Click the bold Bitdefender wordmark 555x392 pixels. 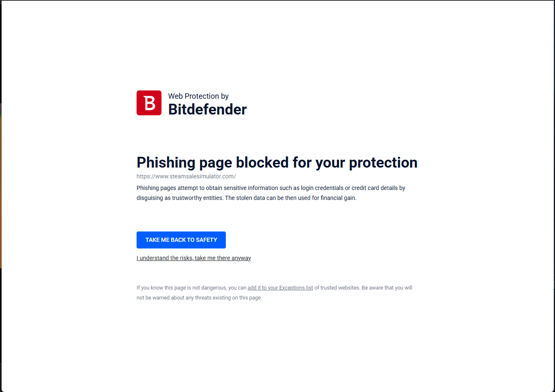coord(207,110)
